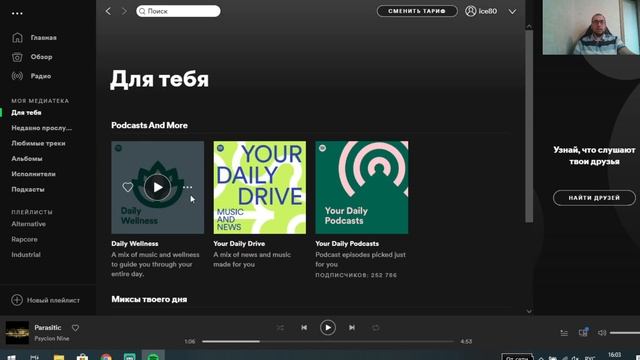Click the Psyclon Nine artist name
The width and height of the screenshot is (640, 360).
(x=52, y=338)
